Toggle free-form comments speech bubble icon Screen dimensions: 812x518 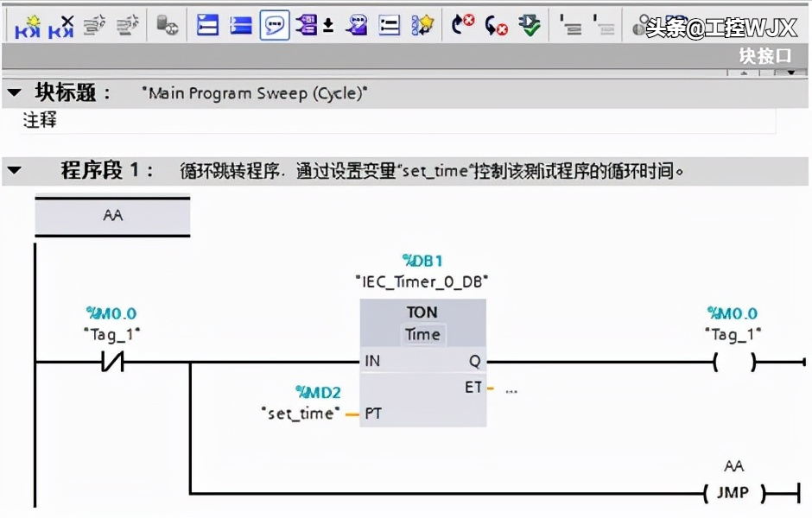pos(274,26)
